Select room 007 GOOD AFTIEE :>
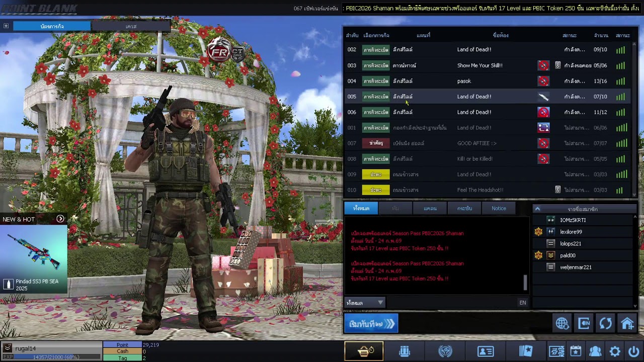644x362 pixels. tap(488, 143)
